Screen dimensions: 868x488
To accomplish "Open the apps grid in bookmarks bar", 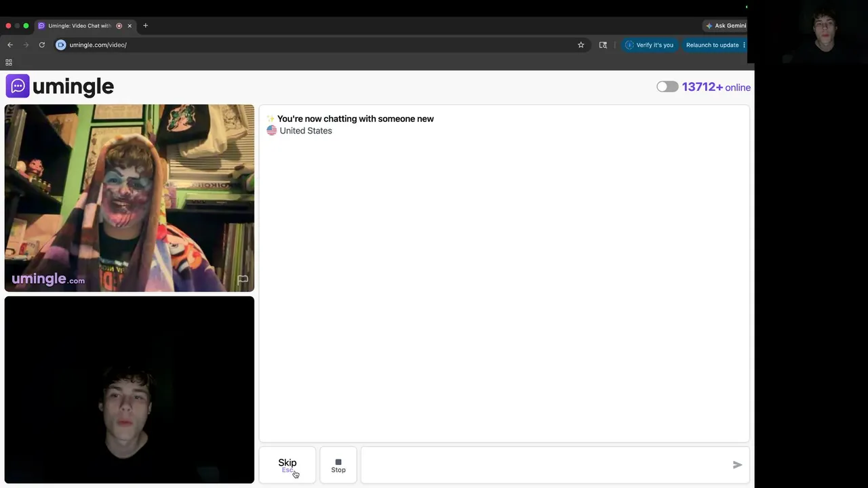I will pyautogui.click(x=9, y=62).
